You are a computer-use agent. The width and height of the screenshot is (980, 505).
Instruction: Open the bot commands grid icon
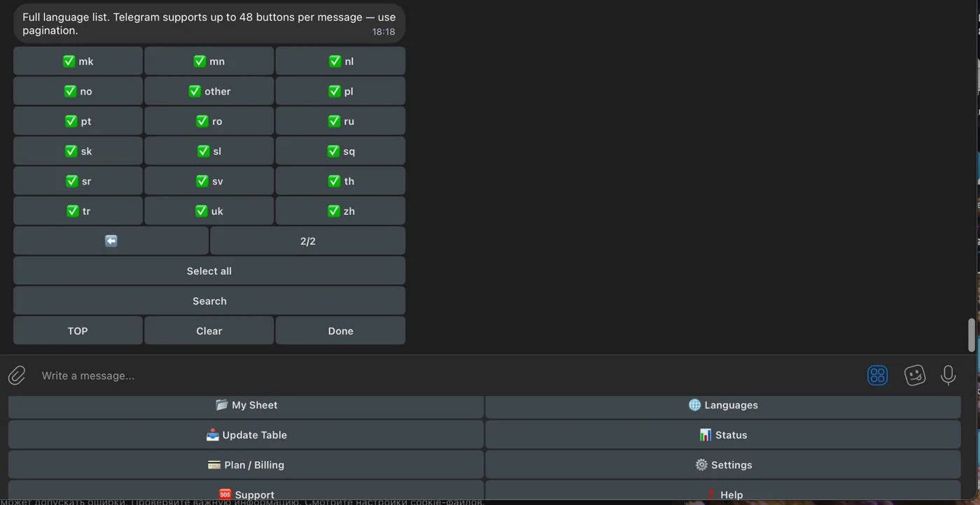877,375
